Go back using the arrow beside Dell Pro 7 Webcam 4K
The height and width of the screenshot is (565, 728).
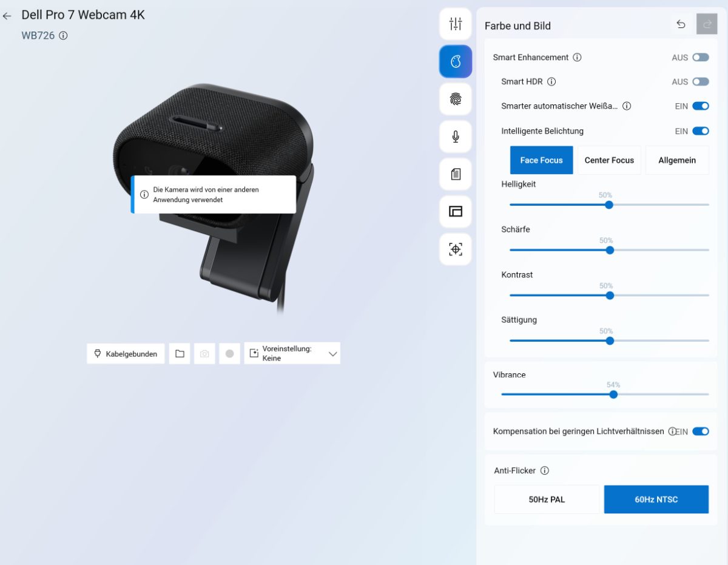pos(7,16)
